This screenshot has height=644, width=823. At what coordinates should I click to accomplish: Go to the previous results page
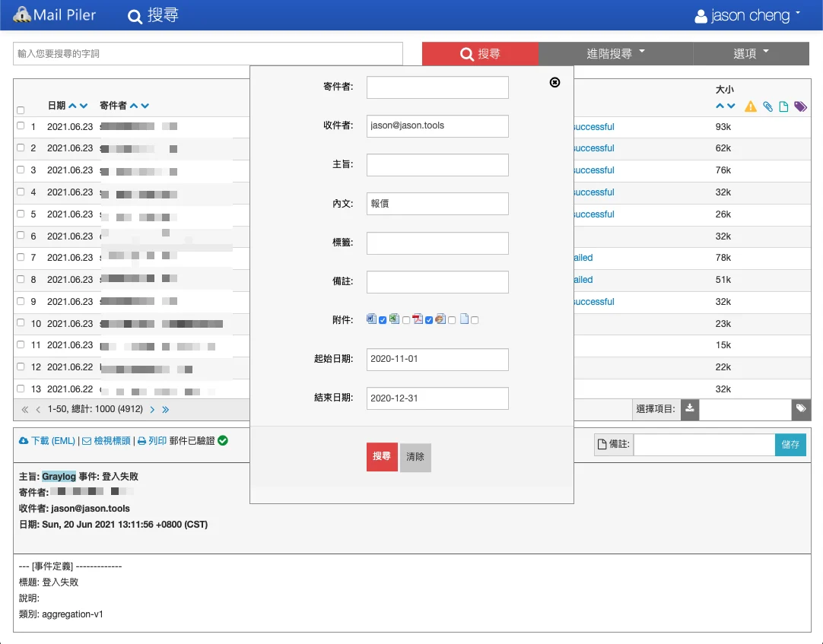(x=38, y=409)
